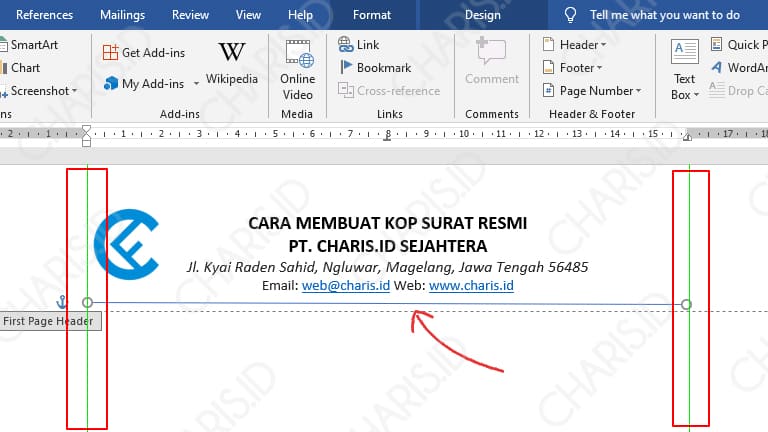
Task: Click the right indent marker on ruler
Action: tap(687, 137)
